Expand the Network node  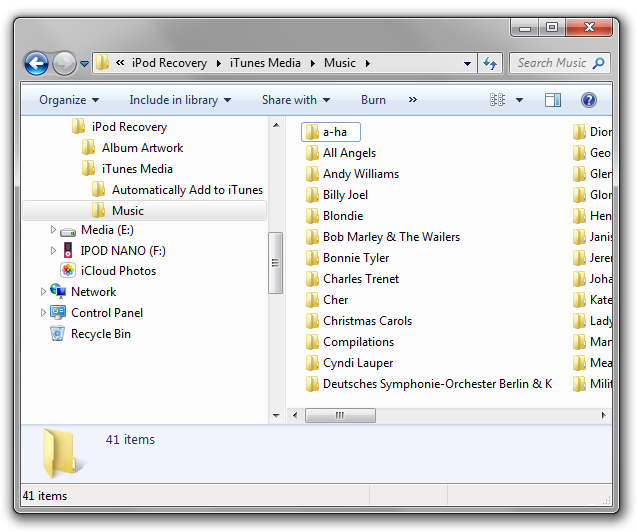[43, 292]
